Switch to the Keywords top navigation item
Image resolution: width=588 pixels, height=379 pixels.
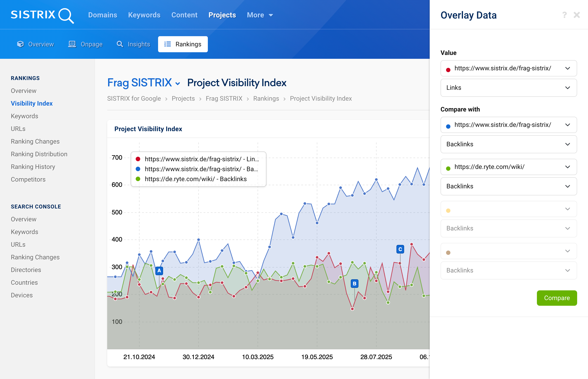click(144, 15)
